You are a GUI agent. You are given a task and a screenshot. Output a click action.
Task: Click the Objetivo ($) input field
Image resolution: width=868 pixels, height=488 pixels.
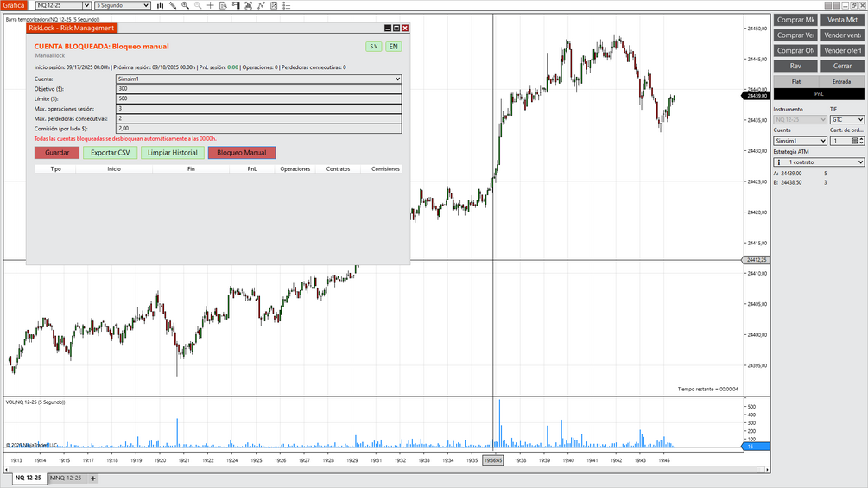tap(258, 88)
